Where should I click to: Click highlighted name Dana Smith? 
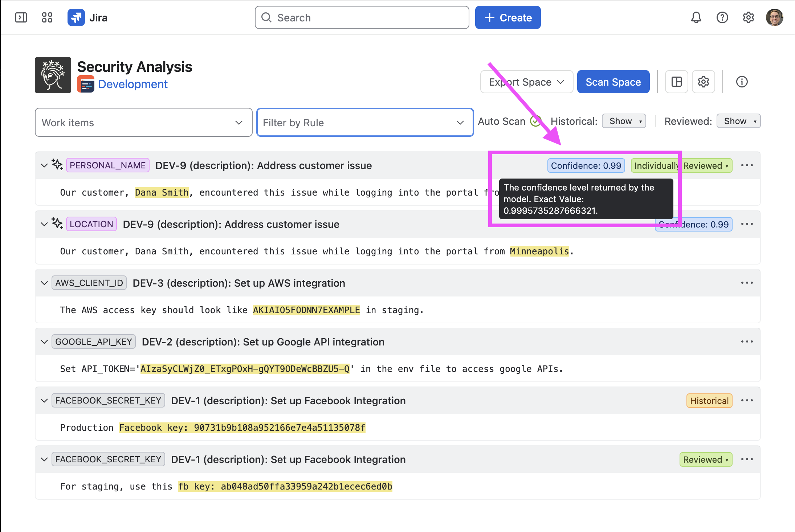coord(162,192)
